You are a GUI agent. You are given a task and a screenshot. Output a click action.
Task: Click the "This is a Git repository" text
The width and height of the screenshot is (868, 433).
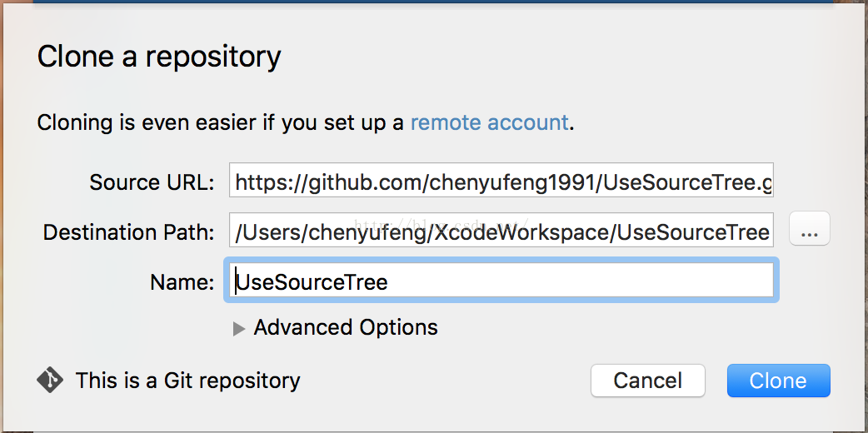click(187, 381)
